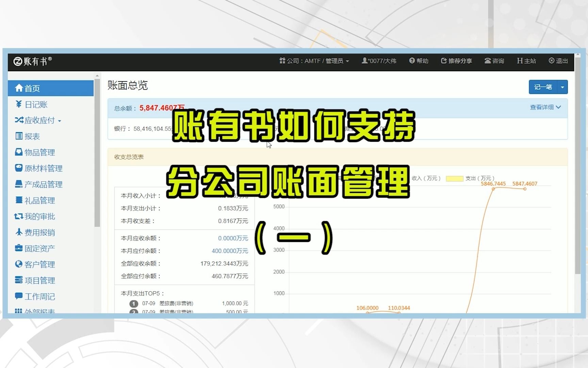Open the 公司：AMTF / 管理员 dropdown
Viewport: 588px width, 368px height.
[x=314, y=61]
